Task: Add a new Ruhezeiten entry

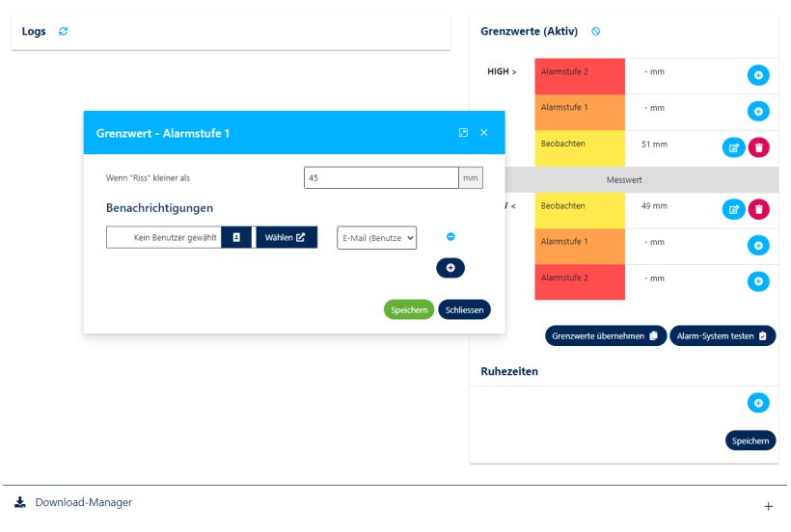Action: 758,403
